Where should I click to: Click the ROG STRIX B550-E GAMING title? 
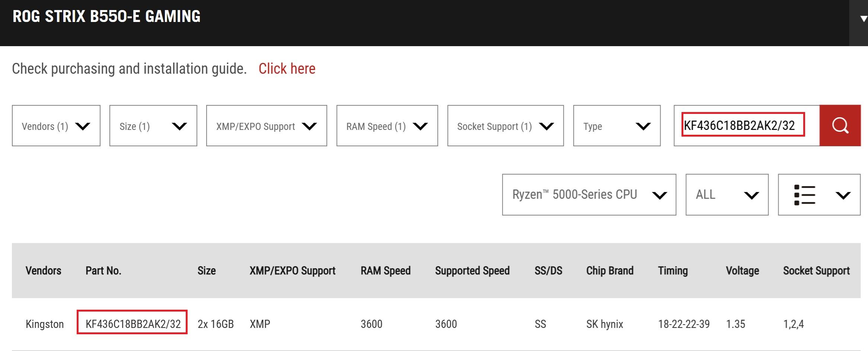[x=106, y=16]
